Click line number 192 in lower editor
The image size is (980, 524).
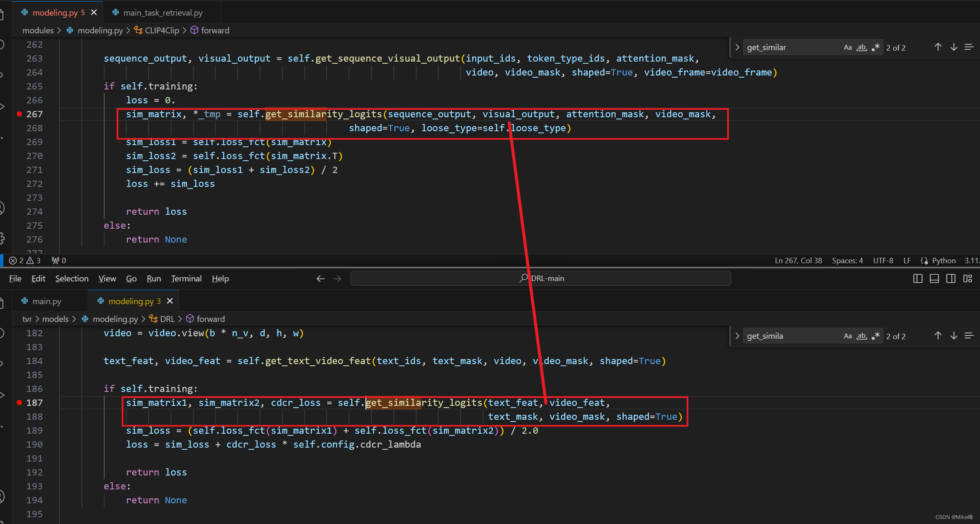coord(34,472)
